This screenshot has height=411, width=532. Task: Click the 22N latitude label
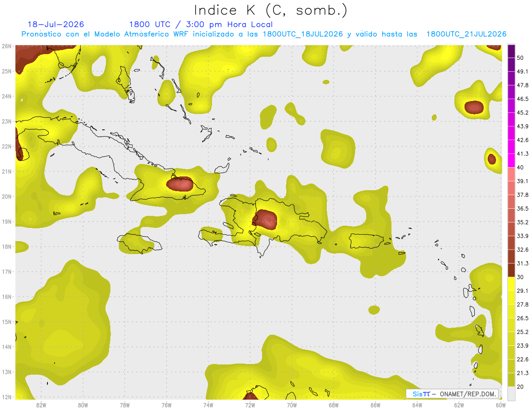pyautogui.click(x=7, y=146)
